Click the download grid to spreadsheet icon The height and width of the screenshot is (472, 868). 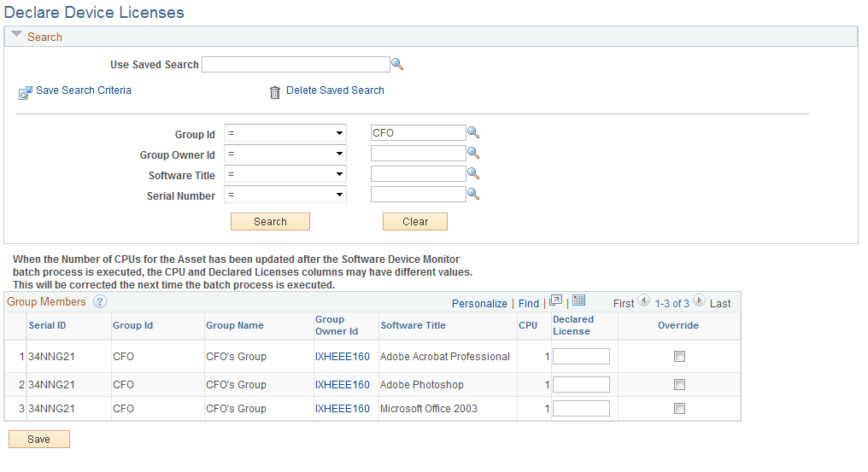coord(578,300)
